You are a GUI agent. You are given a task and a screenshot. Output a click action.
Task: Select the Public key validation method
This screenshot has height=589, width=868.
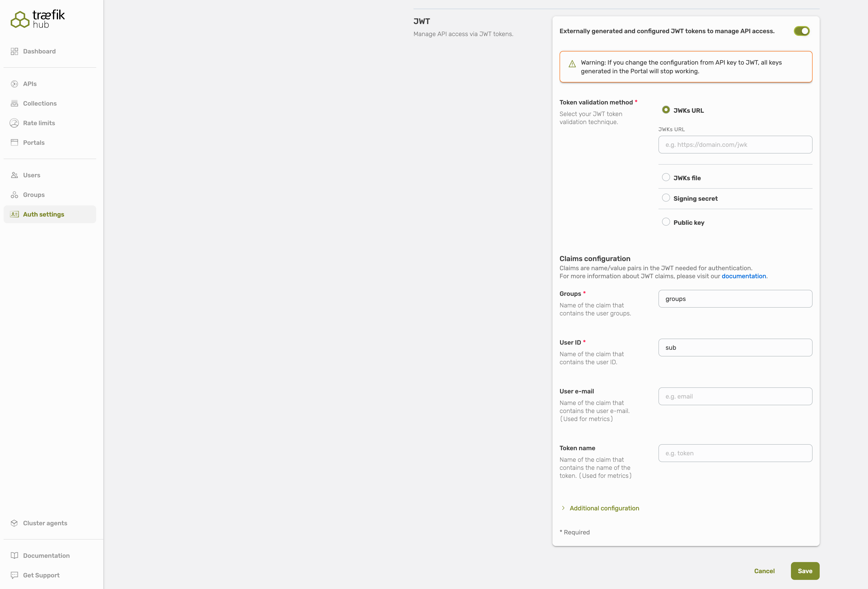(x=666, y=222)
